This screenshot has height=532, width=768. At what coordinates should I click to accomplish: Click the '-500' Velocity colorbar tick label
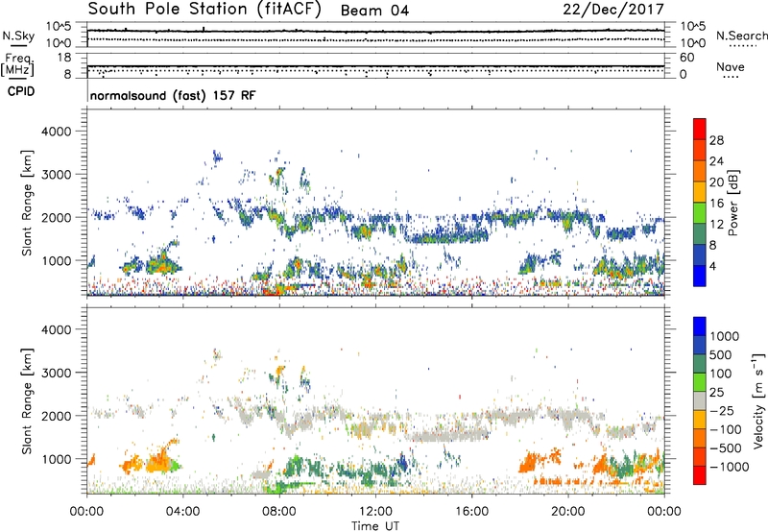point(727,447)
